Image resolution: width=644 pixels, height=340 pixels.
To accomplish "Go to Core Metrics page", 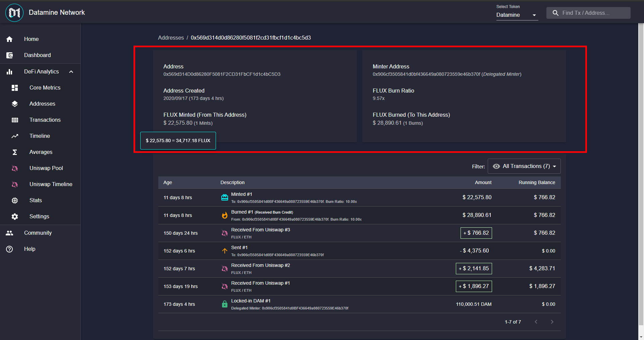I will click(x=40, y=88).
